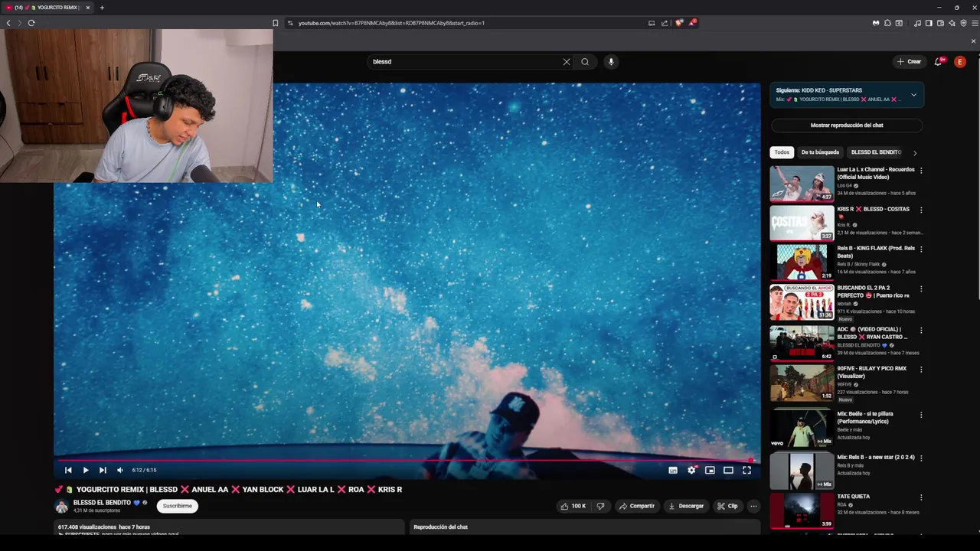980x551 pixels.
Task: Skip to the previous video
Action: [x=68, y=470]
